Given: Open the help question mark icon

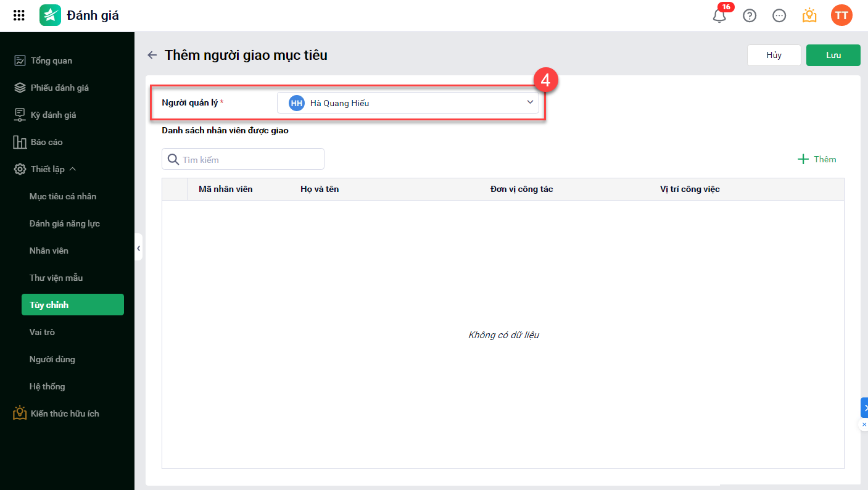Looking at the screenshot, I should 750,16.
